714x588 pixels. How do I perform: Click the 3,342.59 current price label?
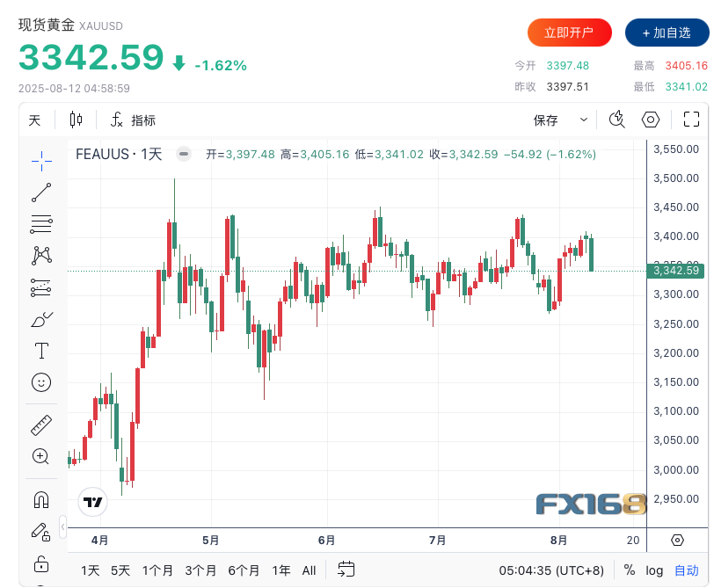[675, 271]
